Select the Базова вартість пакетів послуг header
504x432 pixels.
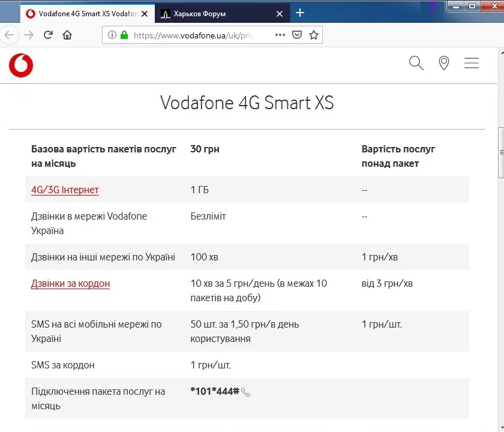tap(103, 156)
